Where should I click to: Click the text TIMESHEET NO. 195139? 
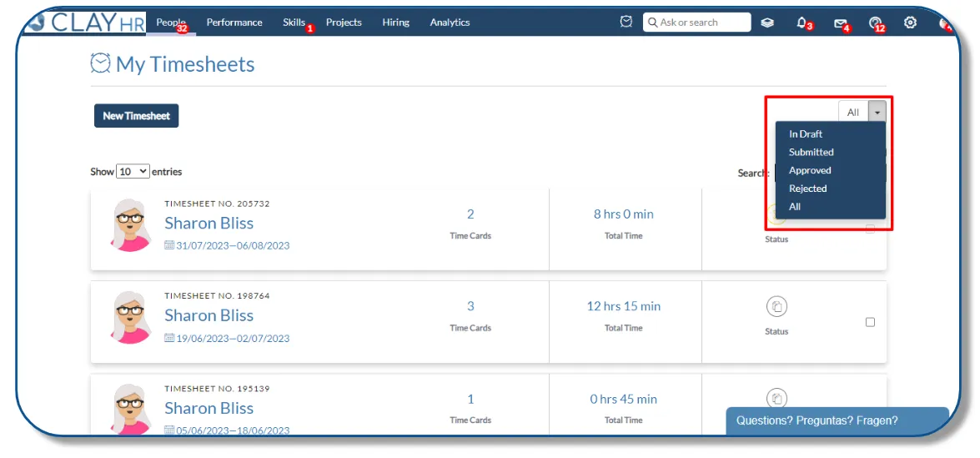(217, 388)
